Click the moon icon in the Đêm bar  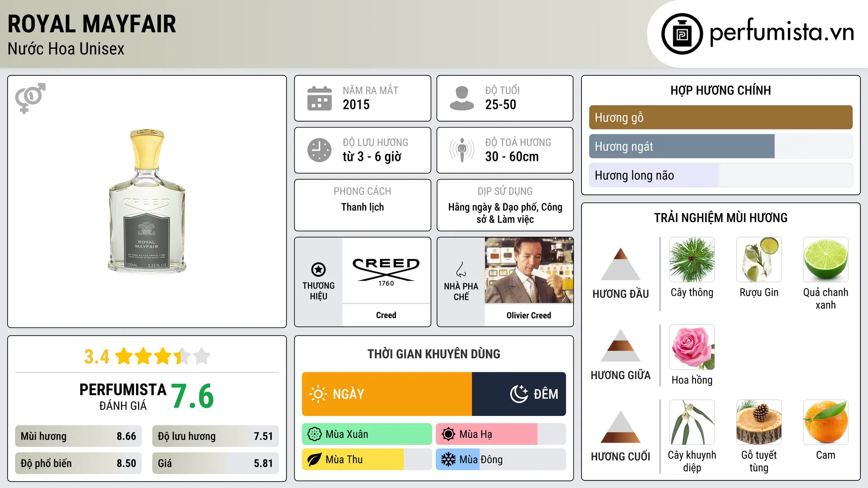point(519,394)
